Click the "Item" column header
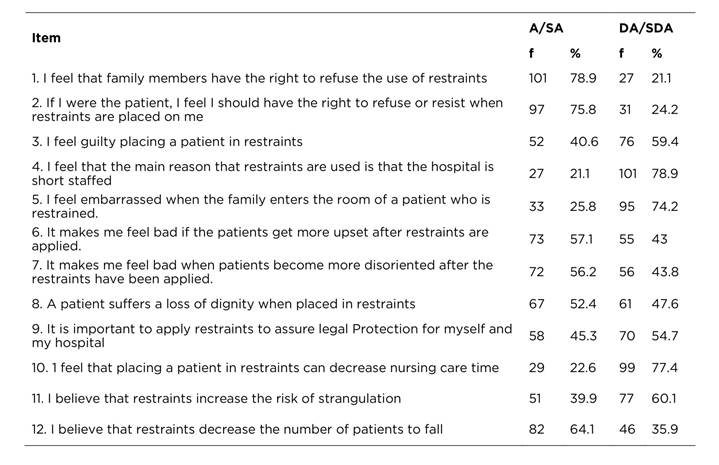Image resolution: width=719 pixels, height=465 pixels. click(46, 38)
